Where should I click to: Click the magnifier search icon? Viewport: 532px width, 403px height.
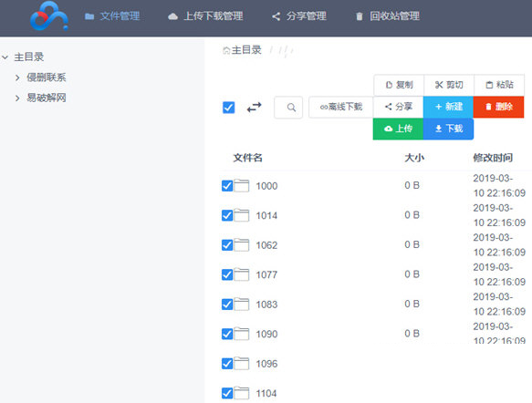[291, 108]
